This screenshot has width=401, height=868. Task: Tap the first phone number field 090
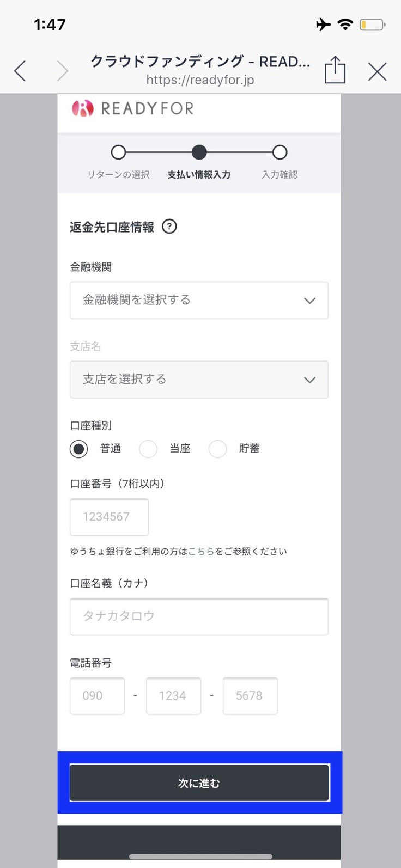pos(97,695)
